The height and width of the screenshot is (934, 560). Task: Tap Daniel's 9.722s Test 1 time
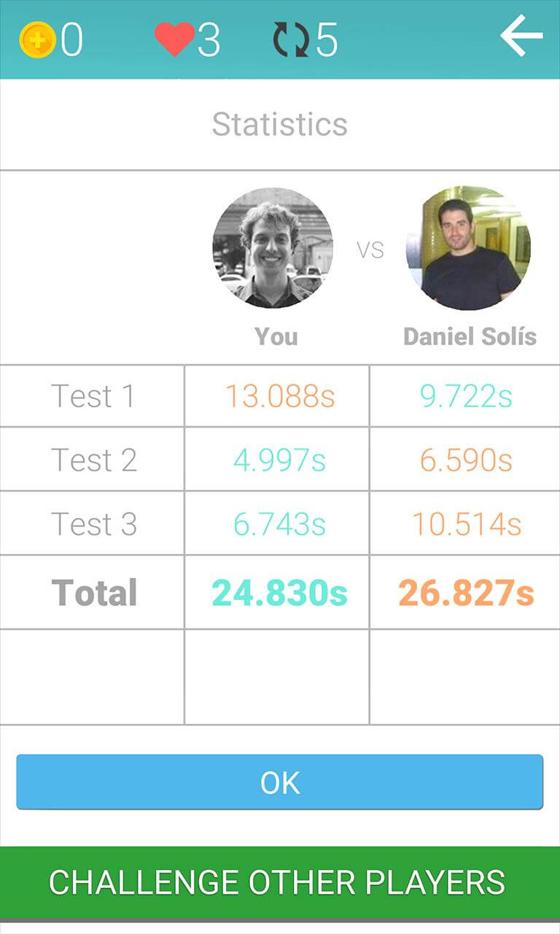click(x=466, y=396)
